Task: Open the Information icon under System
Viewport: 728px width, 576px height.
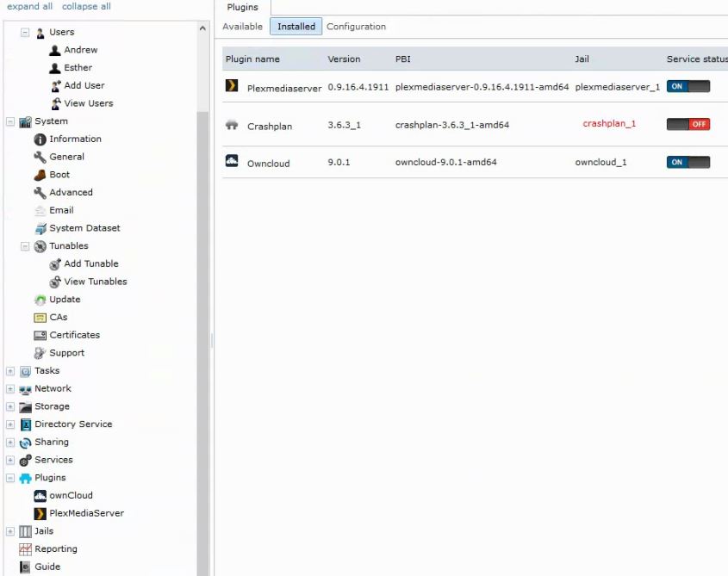Action: [40, 139]
